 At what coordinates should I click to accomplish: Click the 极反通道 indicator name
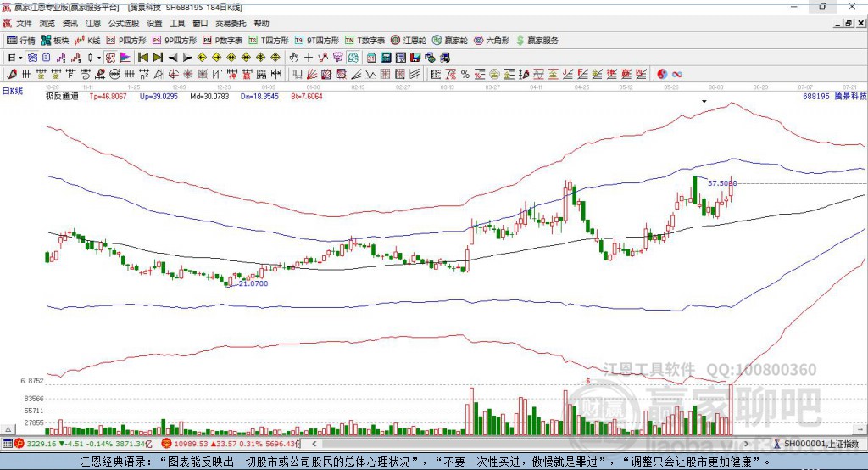[x=62, y=96]
